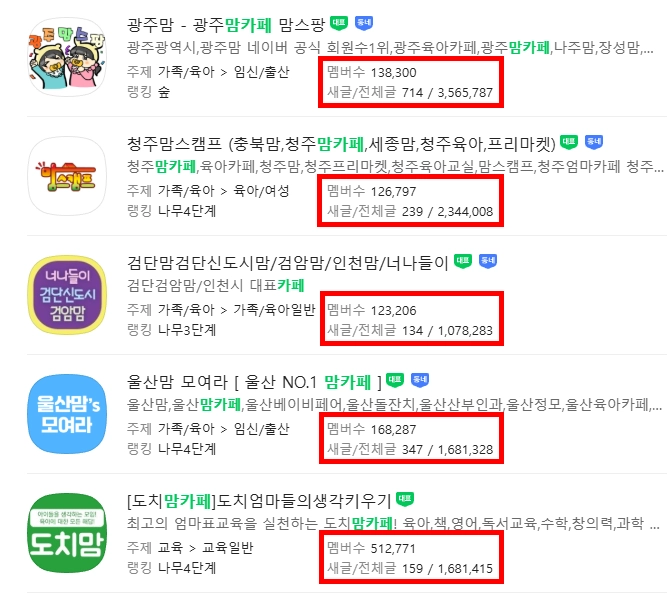
Task: Click blue 동네 badge beside 청주맘스캠프 title
Action: (594, 142)
